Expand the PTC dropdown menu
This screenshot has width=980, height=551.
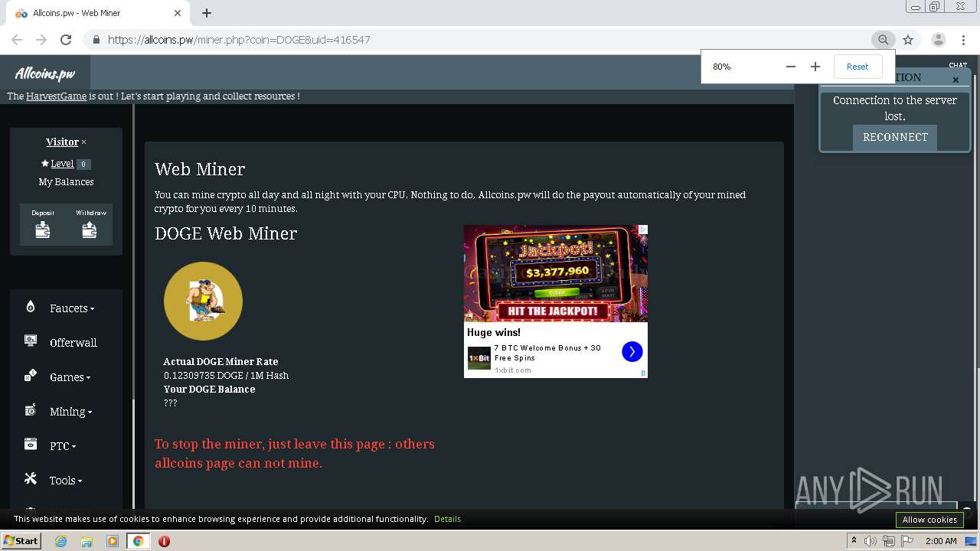tap(63, 446)
